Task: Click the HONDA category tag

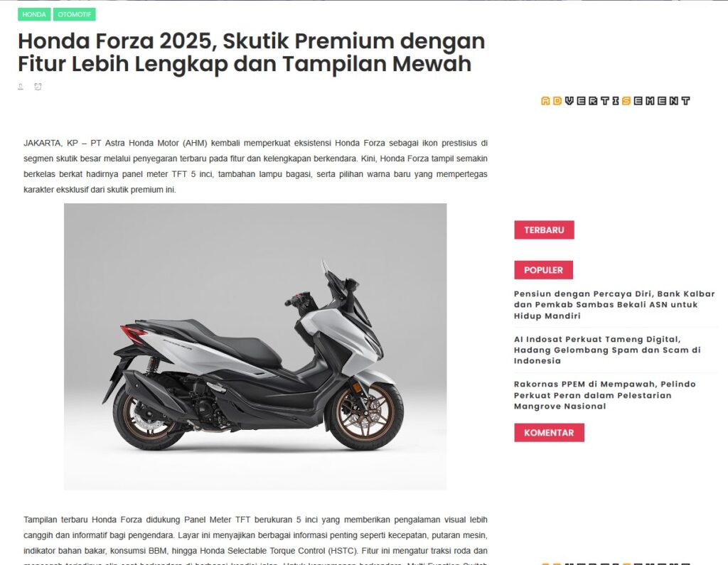Action: tap(34, 14)
